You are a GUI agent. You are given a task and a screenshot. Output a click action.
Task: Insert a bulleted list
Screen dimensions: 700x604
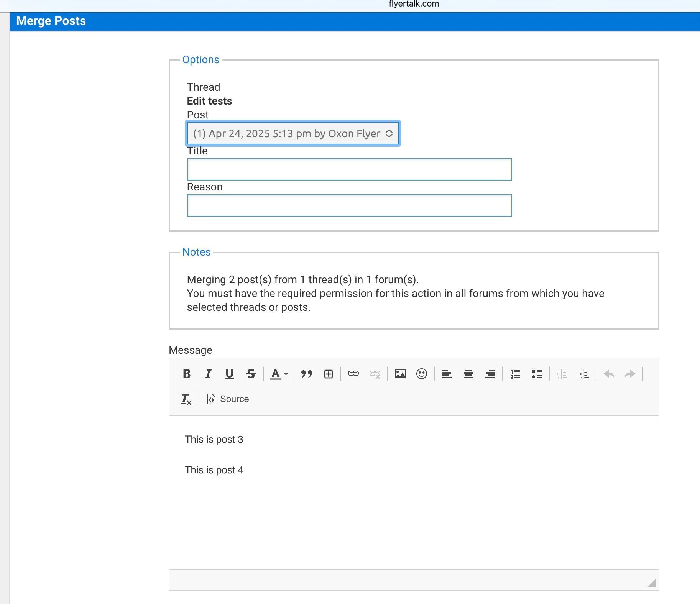point(537,374)
